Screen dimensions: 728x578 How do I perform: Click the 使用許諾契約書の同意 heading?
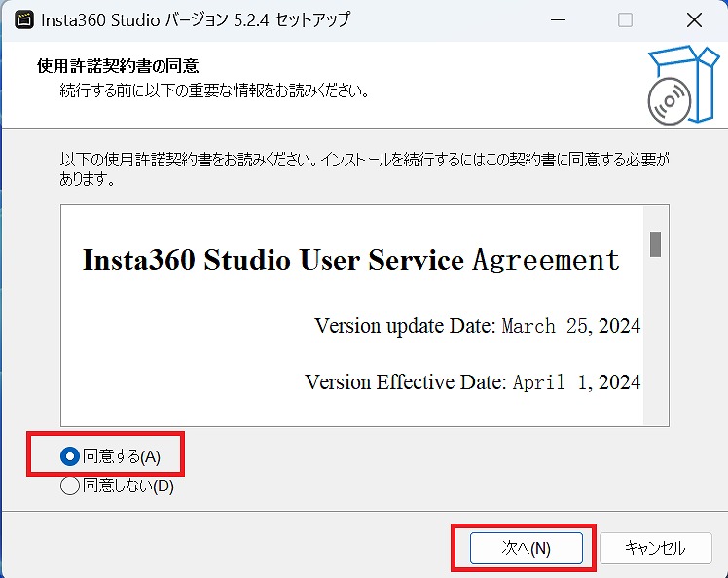[x=118, y=66]
